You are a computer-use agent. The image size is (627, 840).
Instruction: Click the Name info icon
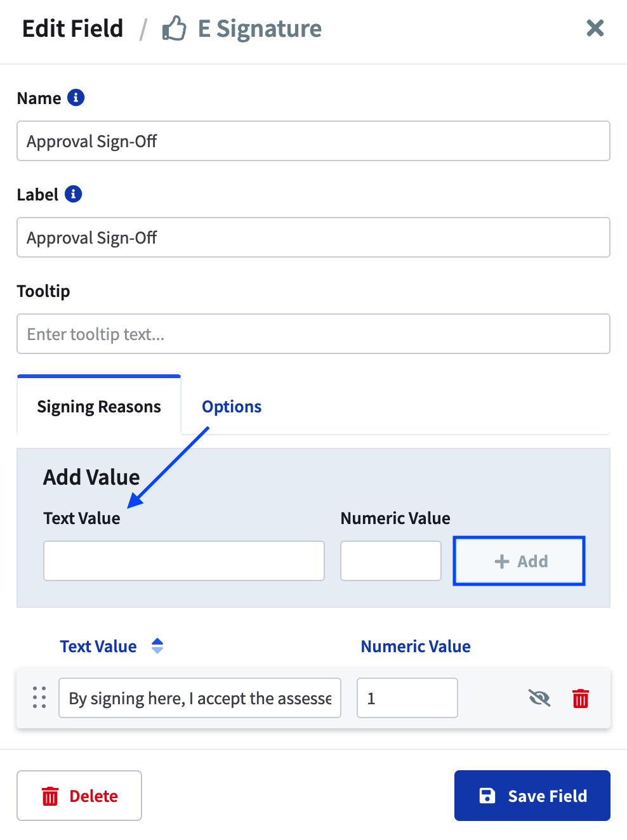pos(76,98)
